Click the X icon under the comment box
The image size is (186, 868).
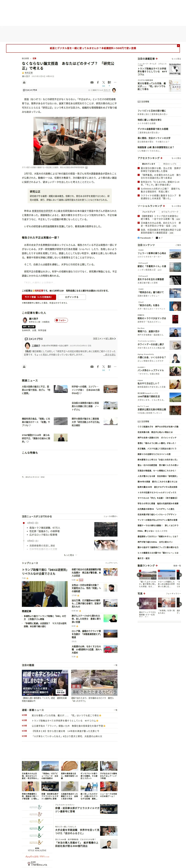104,367
